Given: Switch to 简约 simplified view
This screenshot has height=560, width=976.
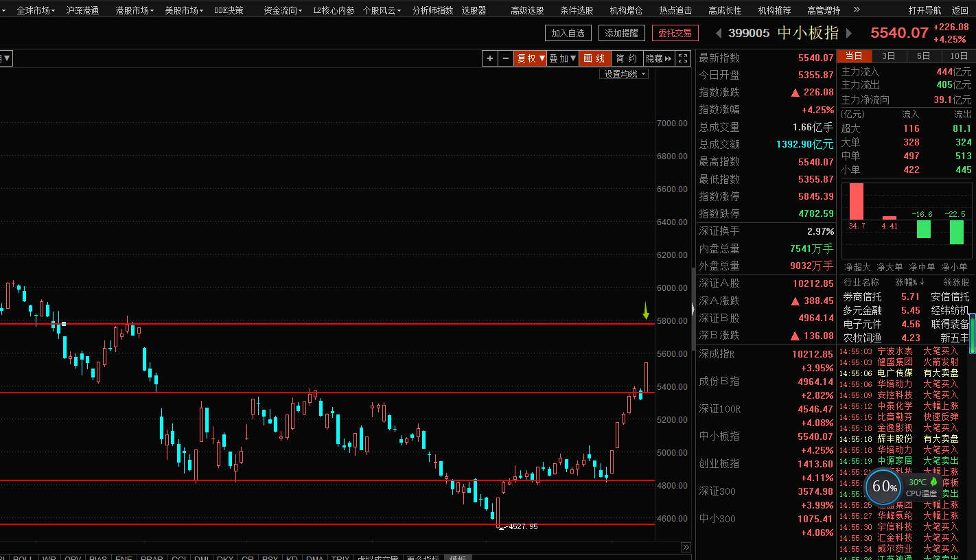Looking at the screenshot, I should pyautogui.click(x=626, y=58).
